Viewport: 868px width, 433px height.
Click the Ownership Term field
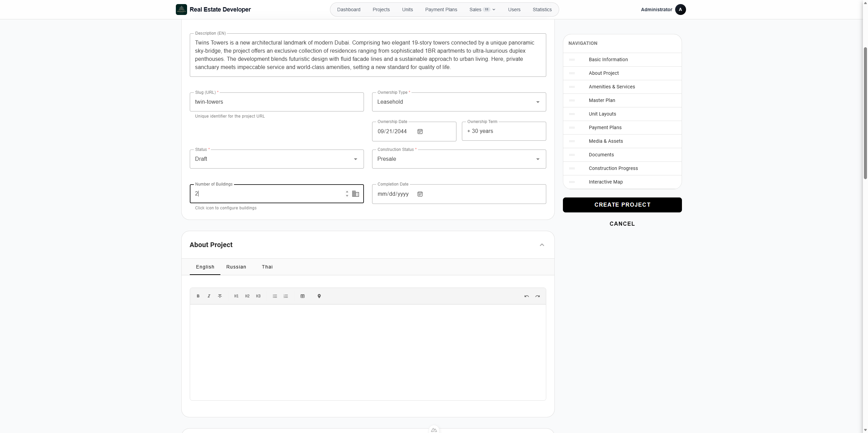click(504, 131)
